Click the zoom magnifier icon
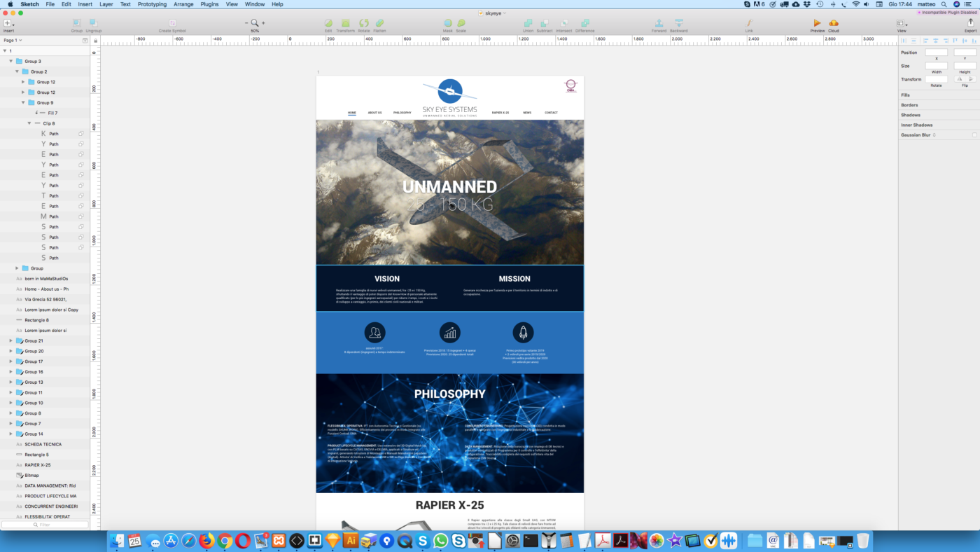Image resolution: width=980 pixels, height=552 pixels. (255, 23)
